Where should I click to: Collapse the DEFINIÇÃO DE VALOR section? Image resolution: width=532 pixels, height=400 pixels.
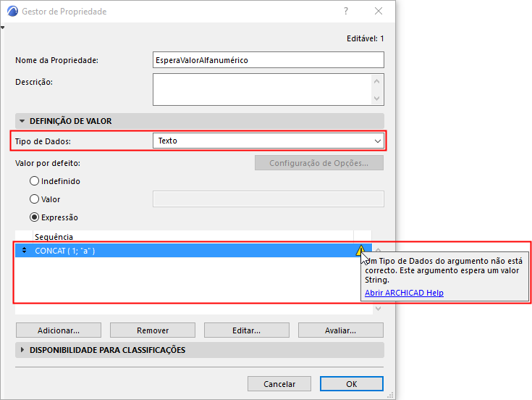22,121
